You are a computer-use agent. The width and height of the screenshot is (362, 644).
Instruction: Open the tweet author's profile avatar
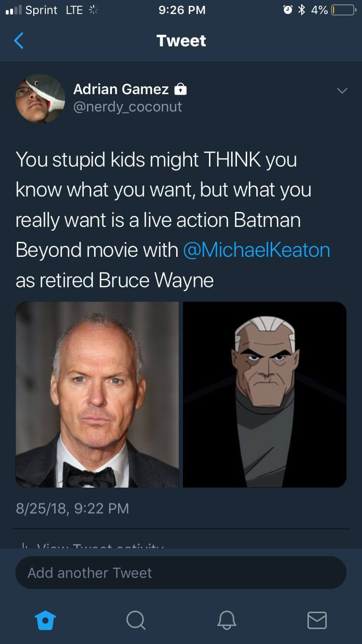pos(40,98)
